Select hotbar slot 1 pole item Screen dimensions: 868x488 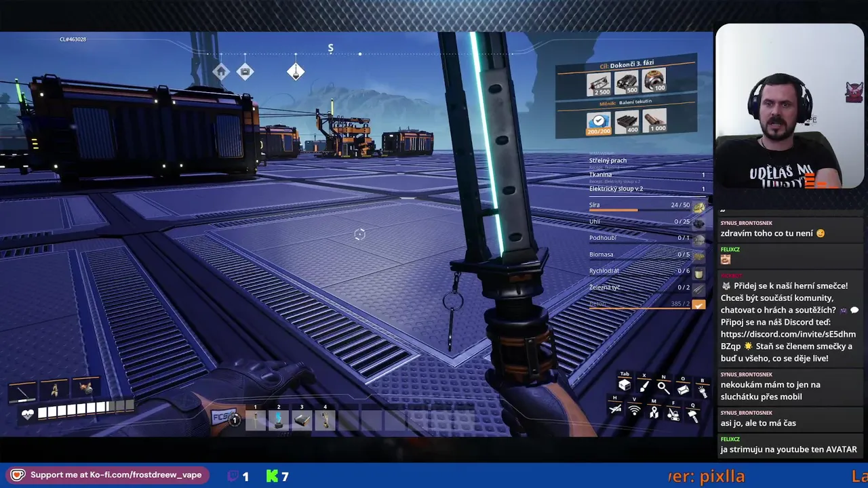coord(256,420)
